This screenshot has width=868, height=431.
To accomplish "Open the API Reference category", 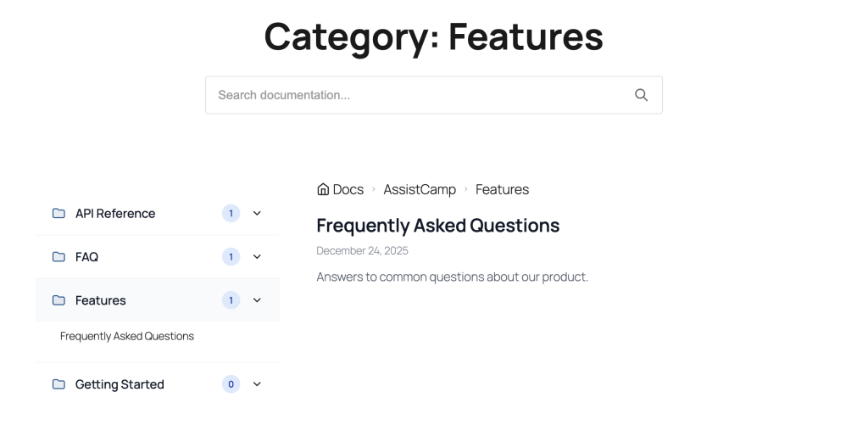I will [115, 214].
